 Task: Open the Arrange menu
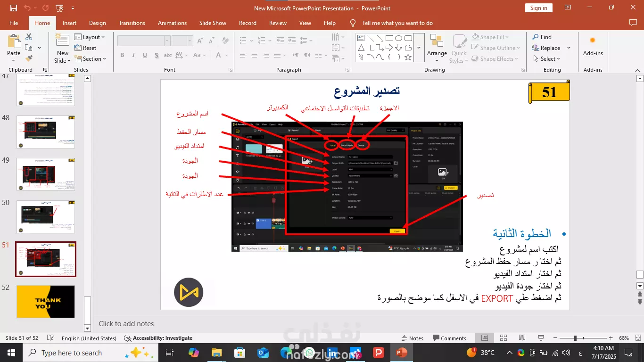click(x=437, y=48)
